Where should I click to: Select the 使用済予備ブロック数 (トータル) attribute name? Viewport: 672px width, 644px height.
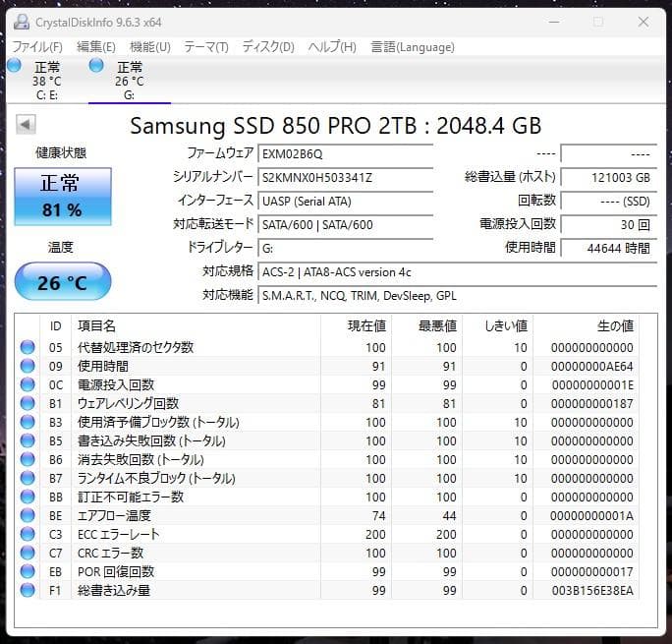158,423
